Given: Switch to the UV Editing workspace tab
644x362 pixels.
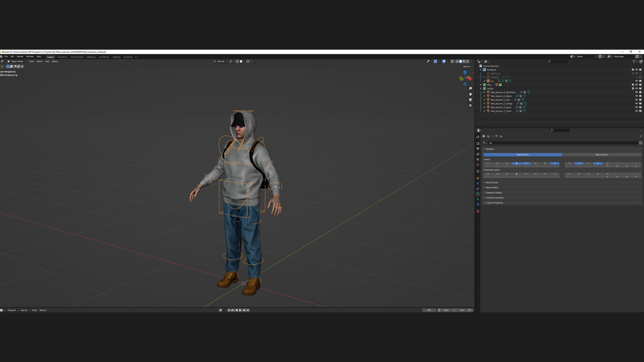Looking at the screenshot, I should coord(104,57).
